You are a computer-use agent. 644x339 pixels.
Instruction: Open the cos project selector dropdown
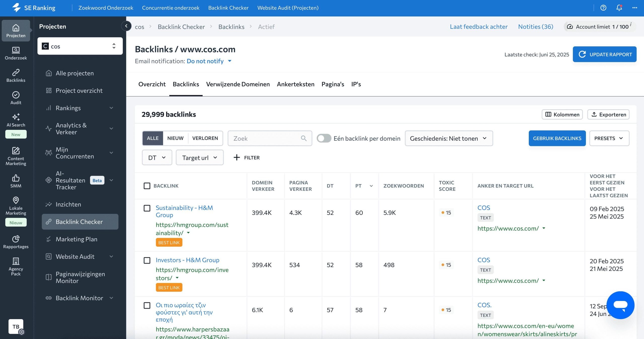[80, 46]
